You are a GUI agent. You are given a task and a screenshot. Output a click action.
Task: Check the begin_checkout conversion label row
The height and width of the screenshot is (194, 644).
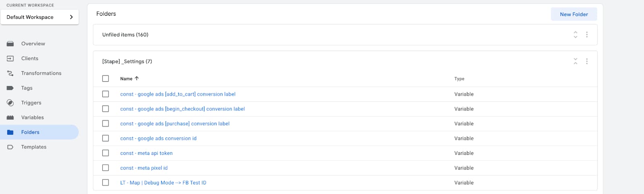[105, 109]
